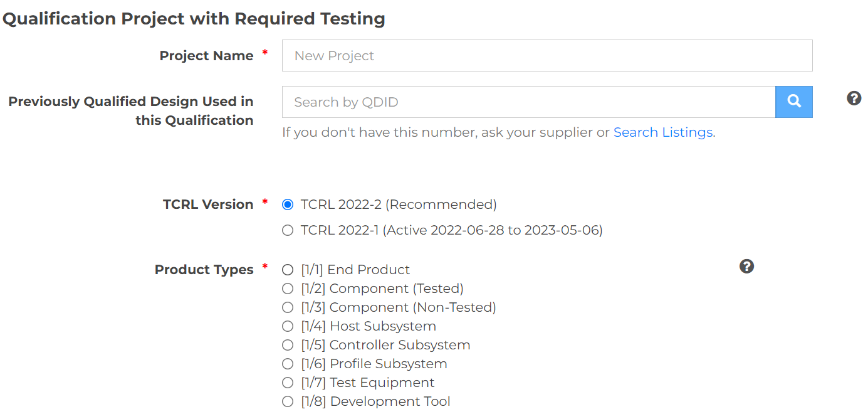Select Host Subsystem product type
The height and width of the screenshot is (419, 868).
click(288, 326)
